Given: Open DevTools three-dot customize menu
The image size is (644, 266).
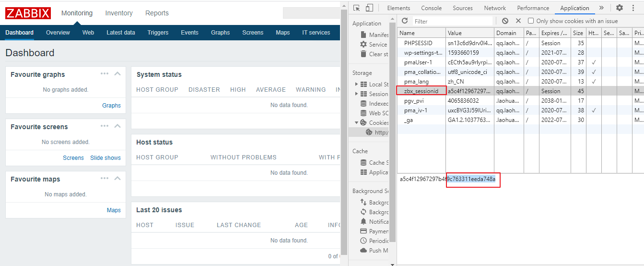Looking at the screenshot, I should click(633, 8).
